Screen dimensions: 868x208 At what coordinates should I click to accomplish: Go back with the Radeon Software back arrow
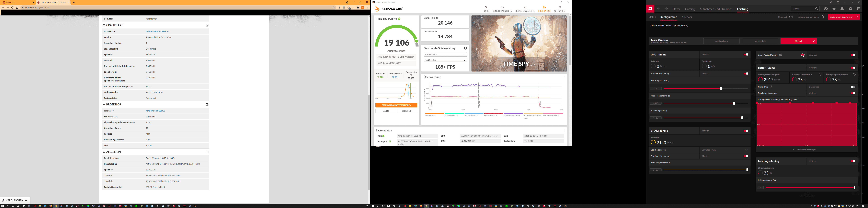(x=658, y=9)
